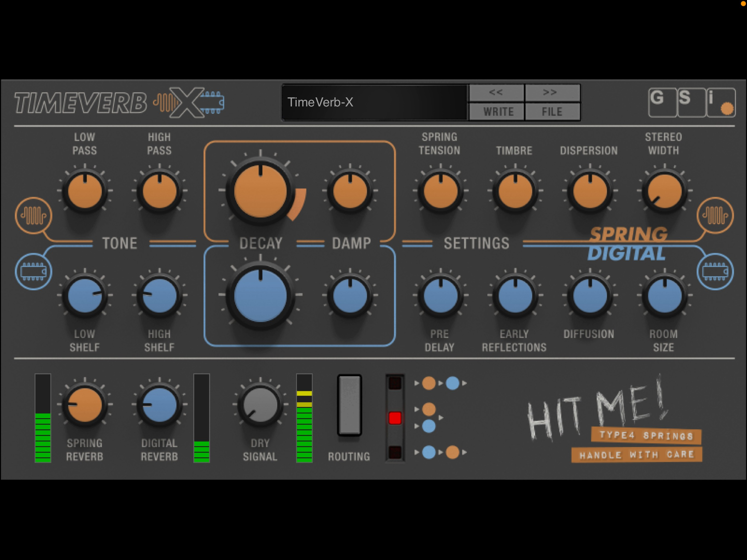Click the Handle With Care label
Image resolution: width=747 pixels, height=560 pixels.
point(637,455)
